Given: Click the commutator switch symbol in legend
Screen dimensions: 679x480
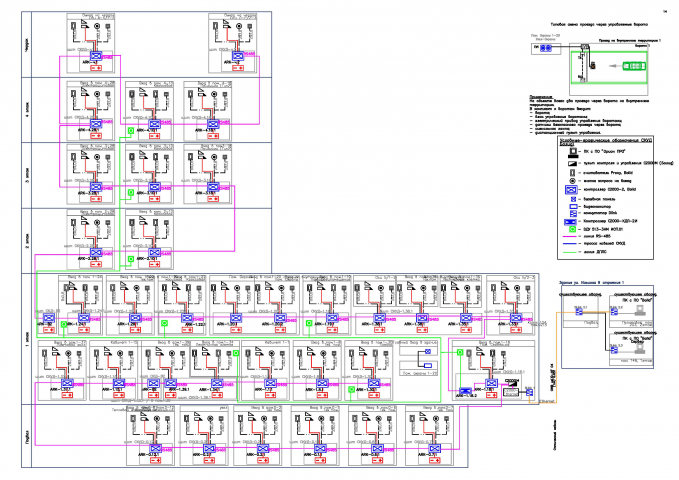Looking at the screenshot, I should tap(573, 214).
